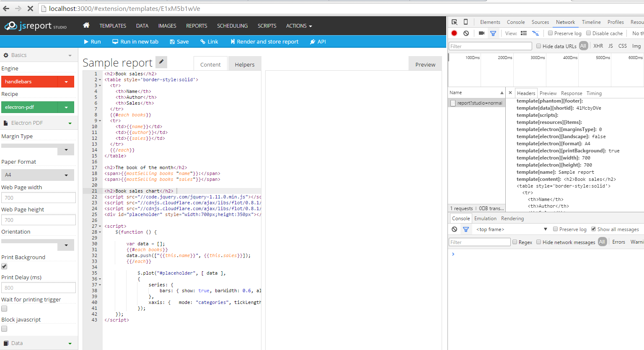Select the inspect element icon in DevTools

click(454, 22)
